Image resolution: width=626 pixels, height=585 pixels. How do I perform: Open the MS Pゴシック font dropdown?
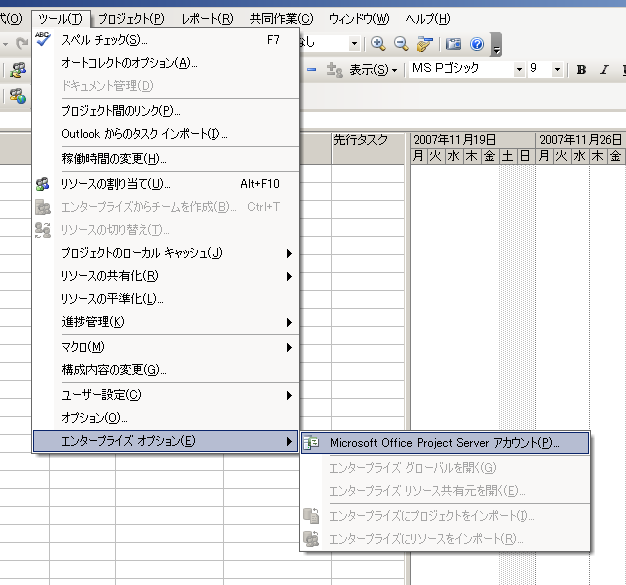(519, 70)
